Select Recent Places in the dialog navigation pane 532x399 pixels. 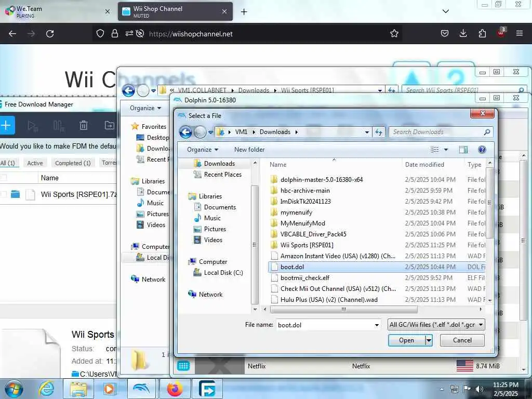point(222,175)
